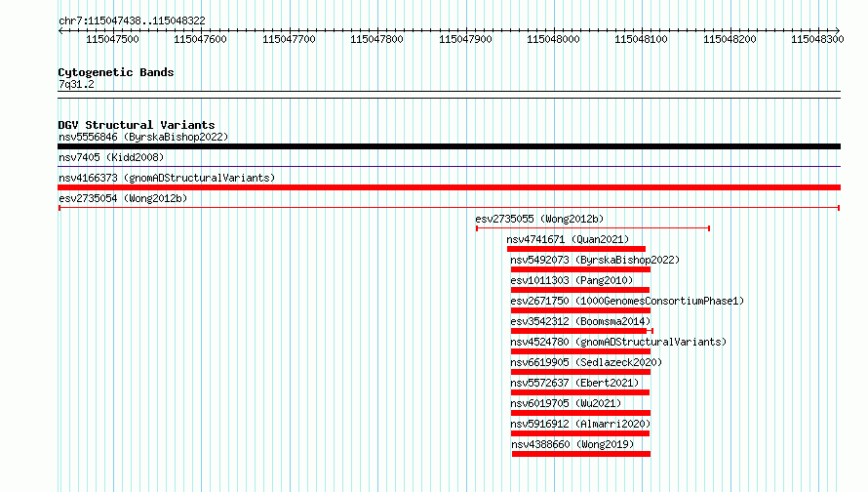Click the left arrowhead of the ruler

[x=60, y=30]
